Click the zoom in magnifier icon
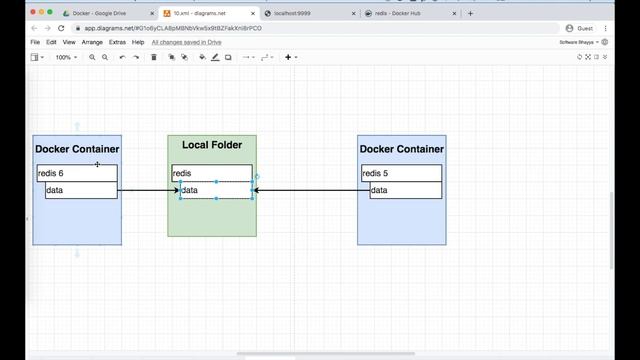This screenshot has width=640, height=360. coord(92,58)
